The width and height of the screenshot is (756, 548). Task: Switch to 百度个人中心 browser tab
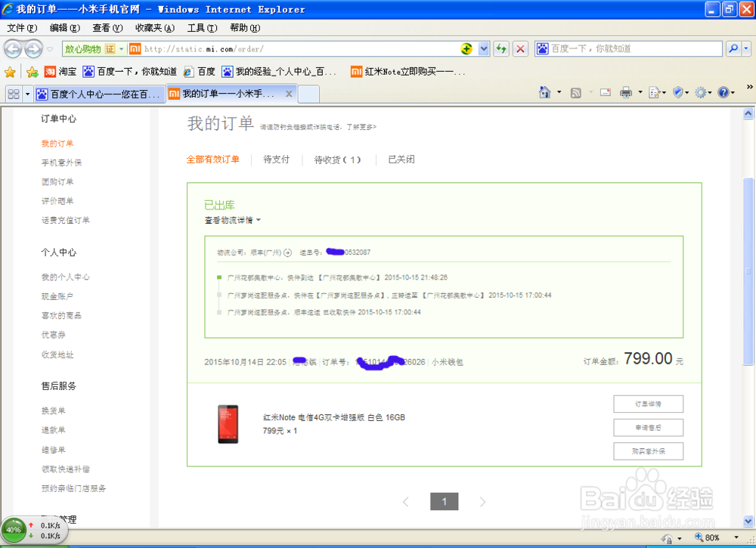pyautogui.click(x=99, y=94)
